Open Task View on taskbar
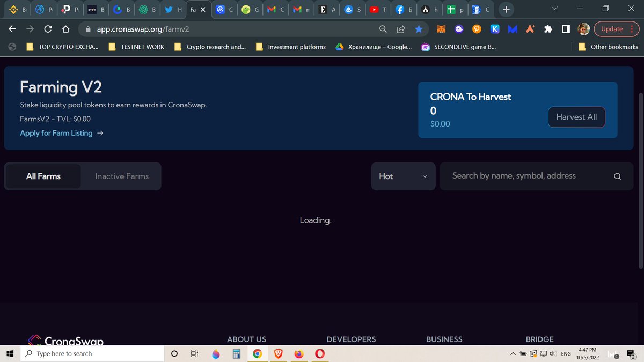Image resolution: width=644 pixels, height=362 pixels. pos(195,353)
